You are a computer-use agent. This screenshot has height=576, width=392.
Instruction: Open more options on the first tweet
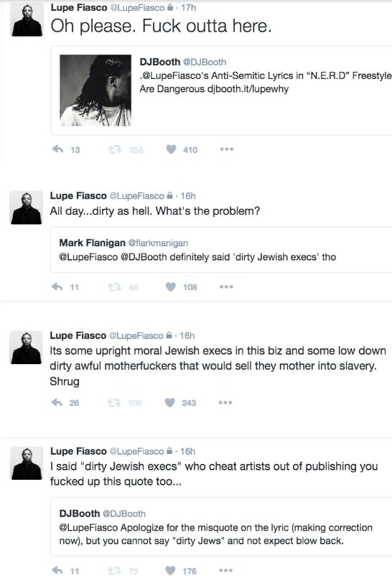coord(226,149)
